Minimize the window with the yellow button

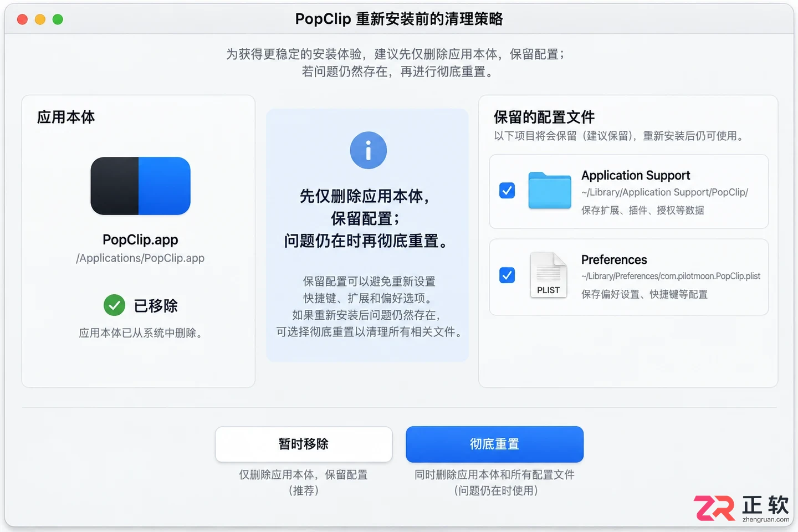(x=40, y=19)
